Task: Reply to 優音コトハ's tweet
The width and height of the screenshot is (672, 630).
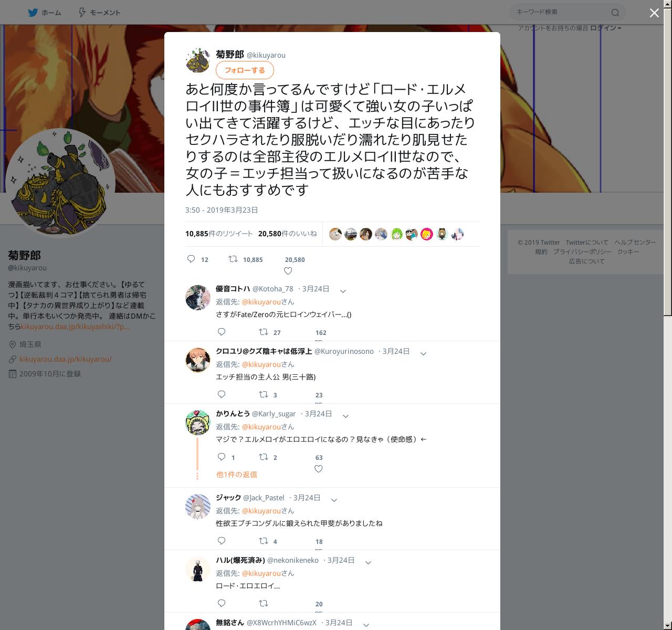Action: tap(222, 332)
